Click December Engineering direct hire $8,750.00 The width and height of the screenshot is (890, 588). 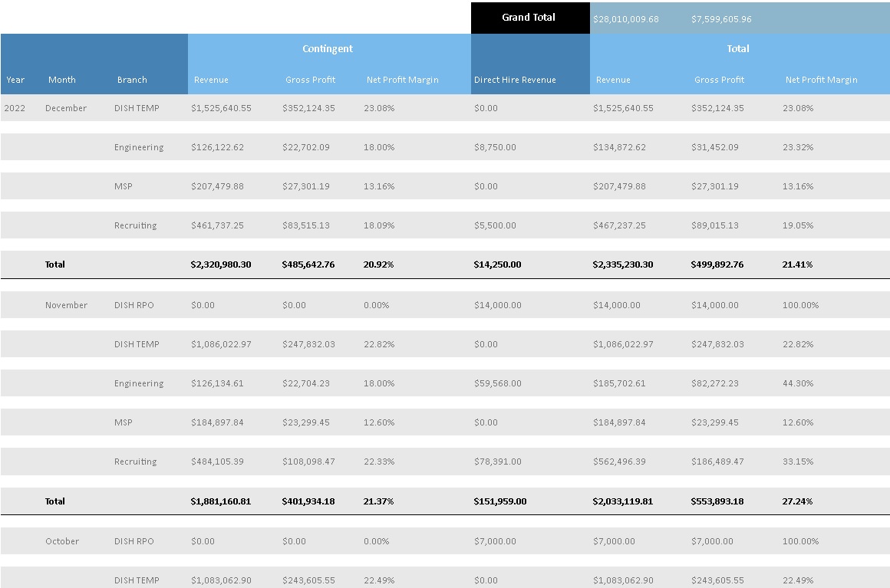pos(495,147)
